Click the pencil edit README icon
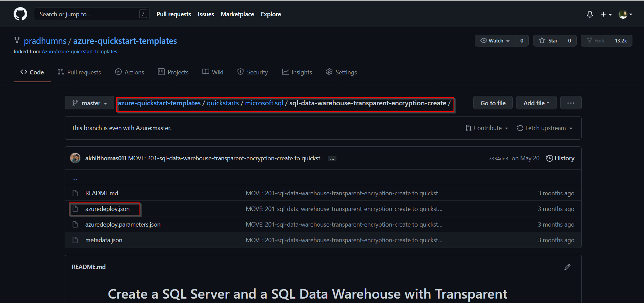Viewport: 644px width, 303px height. point(567,267)
